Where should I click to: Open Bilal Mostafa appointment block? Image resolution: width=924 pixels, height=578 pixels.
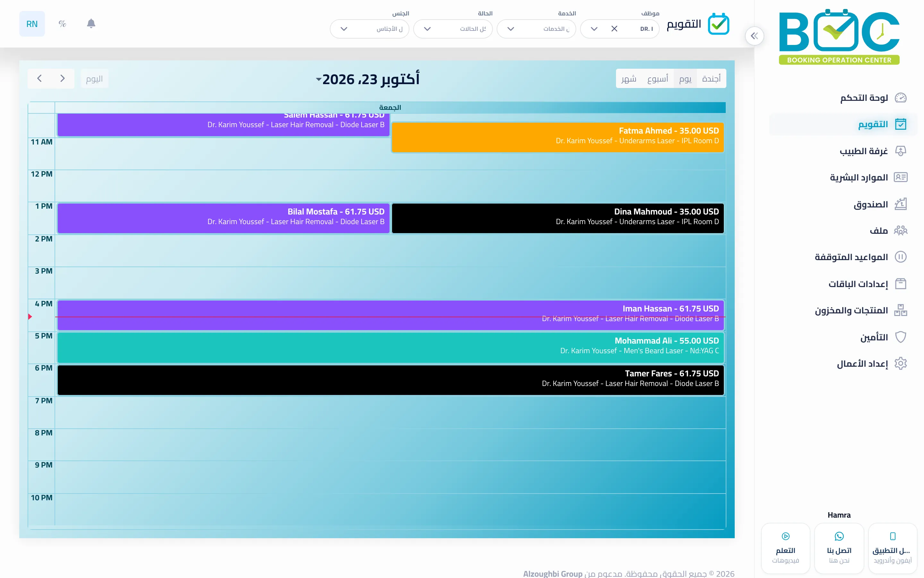coord(223,218)
